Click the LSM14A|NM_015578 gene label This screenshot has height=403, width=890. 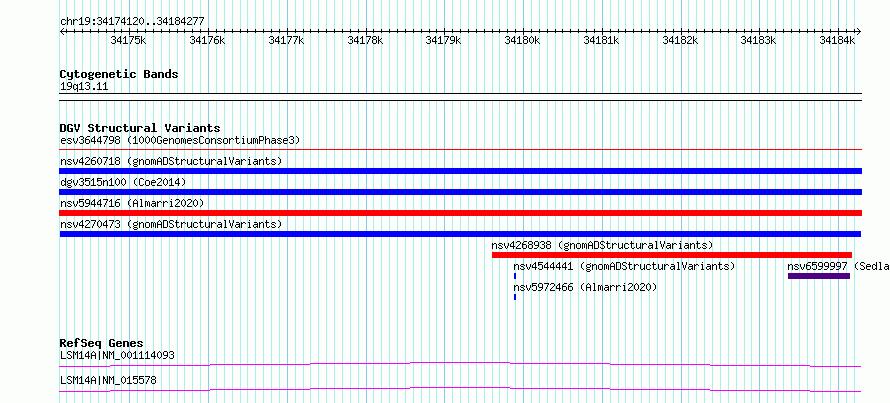(x=108, y=380)
